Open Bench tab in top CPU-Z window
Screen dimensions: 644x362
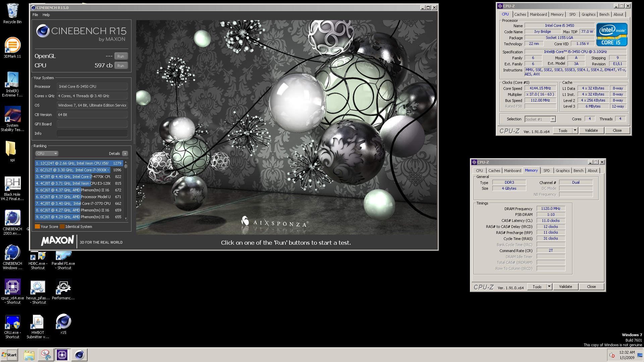click(x=604, y=14)
